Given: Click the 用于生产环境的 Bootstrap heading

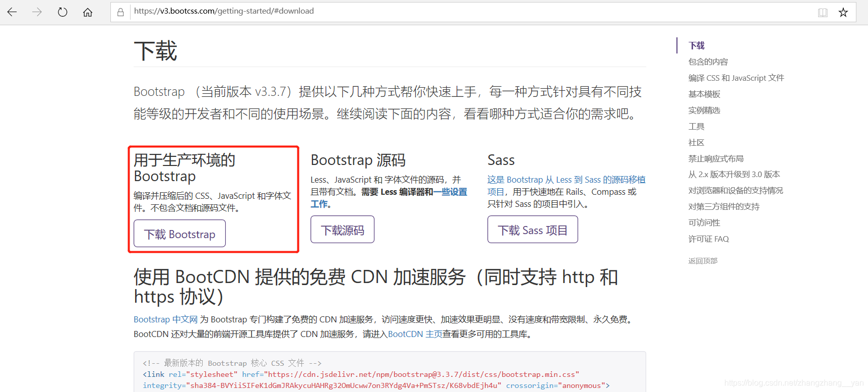Looking at the screenshot, I should (184, 168).
